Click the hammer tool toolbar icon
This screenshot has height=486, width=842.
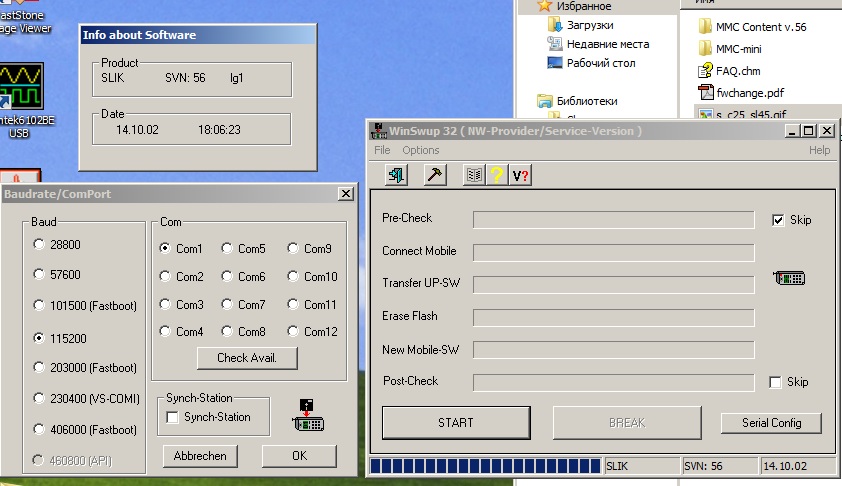click(x=434, y=175)
